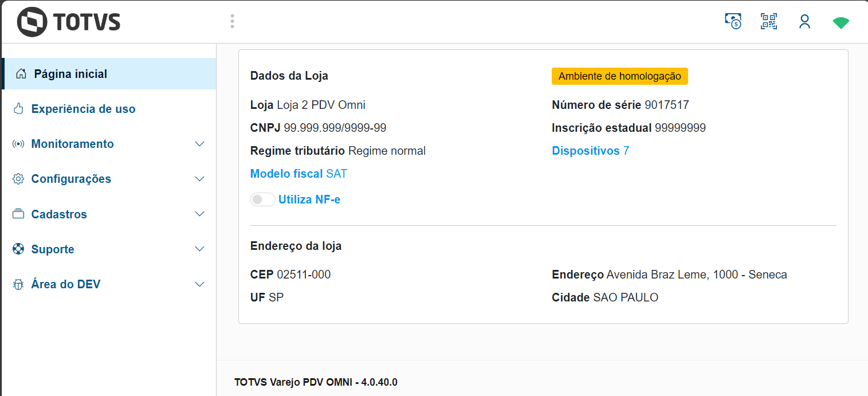The image size is (868, 396).
Task: Click the Utiliza NF-e label link
Action: [x=309, y=199]
